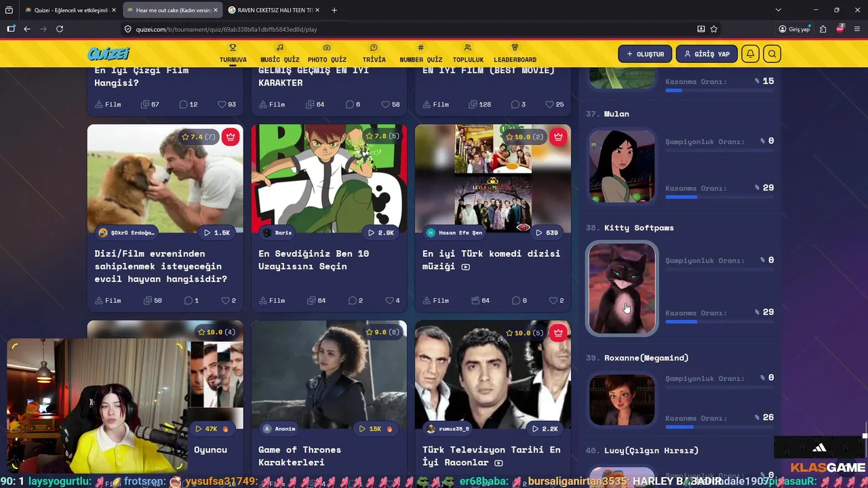Switch to the Quizei browser tab

pos(70,10)
